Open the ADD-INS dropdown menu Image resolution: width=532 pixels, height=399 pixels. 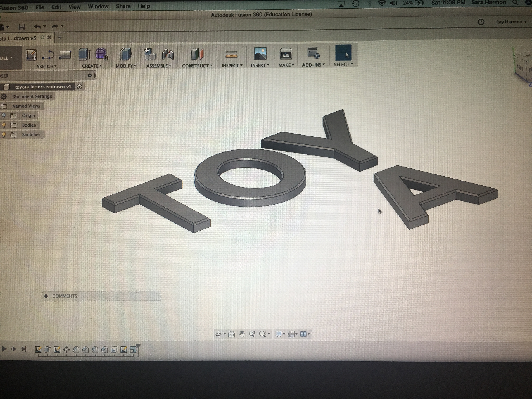pos(313,65)
